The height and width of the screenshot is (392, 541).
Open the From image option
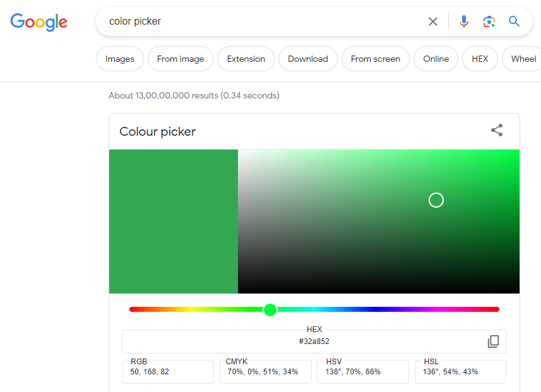pyautogui.click(x=181, y=59)
